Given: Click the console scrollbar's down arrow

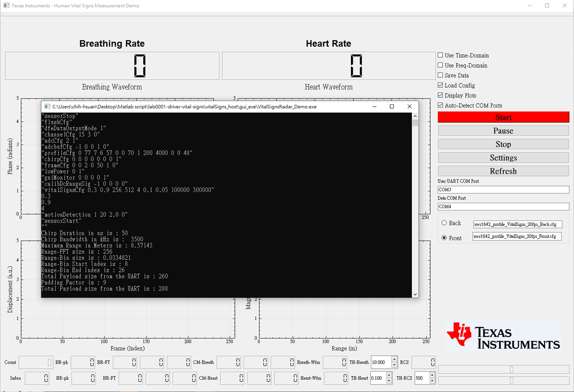Looking at the screenshot, I should 415,294.
